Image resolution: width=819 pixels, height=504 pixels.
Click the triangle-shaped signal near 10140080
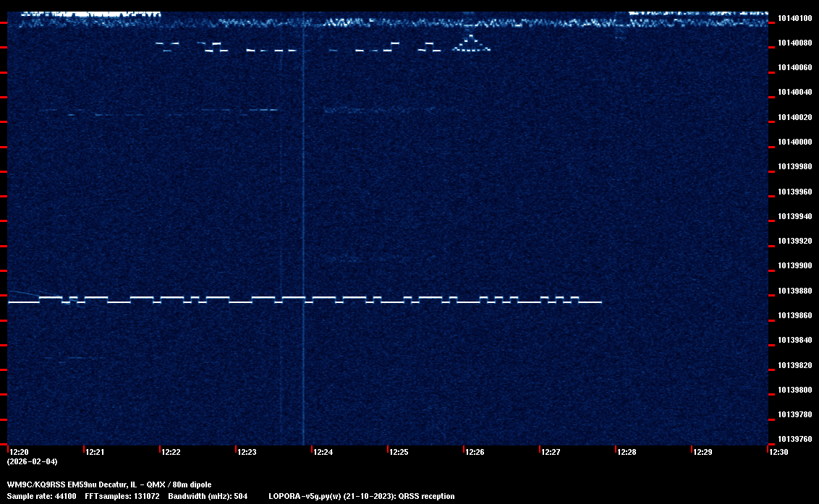click(471, 43)
